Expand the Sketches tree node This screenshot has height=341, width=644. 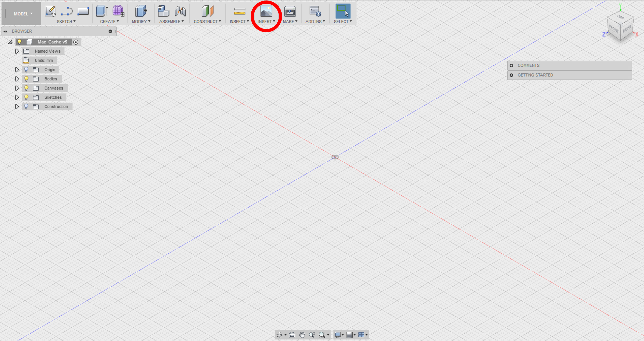pos(17,97)
